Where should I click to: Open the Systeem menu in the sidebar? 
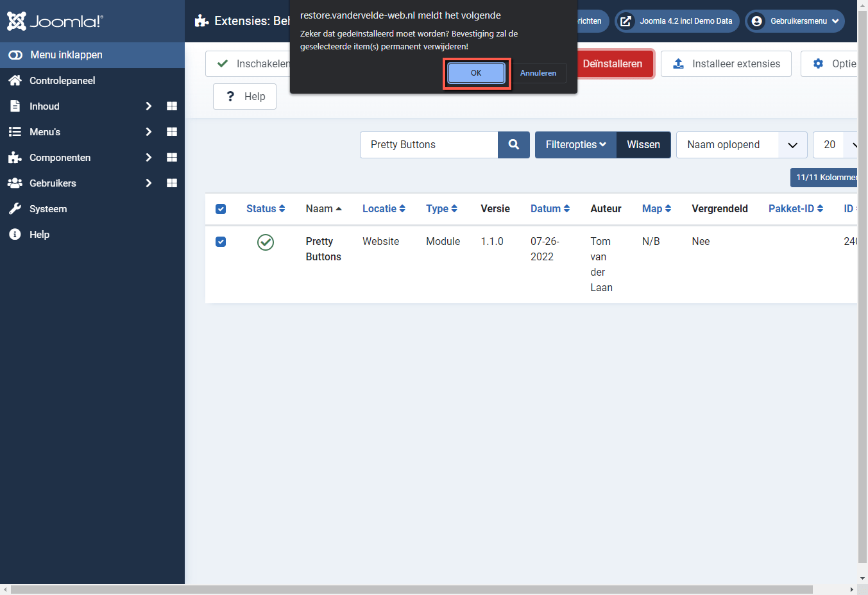click(48, 208)
